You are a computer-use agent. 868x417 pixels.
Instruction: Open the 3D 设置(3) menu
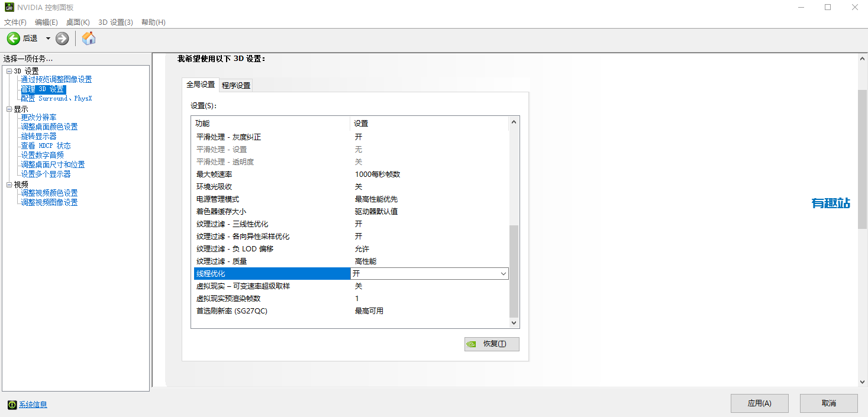tap(115, 22)
